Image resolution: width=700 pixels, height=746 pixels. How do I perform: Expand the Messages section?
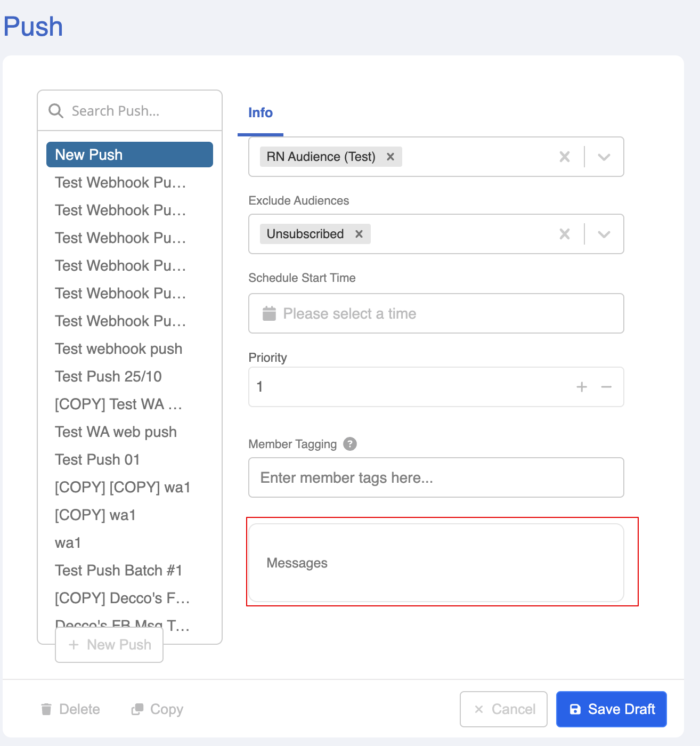point(436,563)
